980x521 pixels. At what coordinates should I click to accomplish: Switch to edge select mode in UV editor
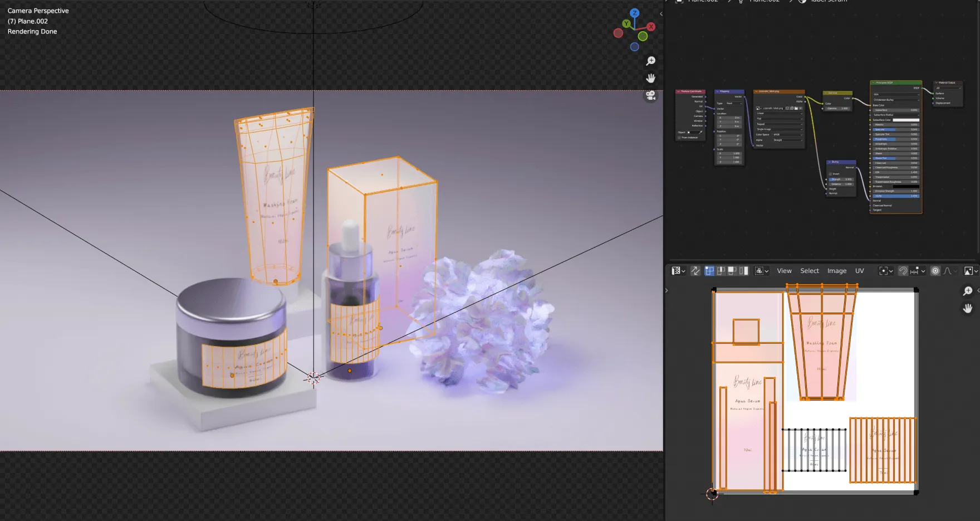tap(721, 271)
